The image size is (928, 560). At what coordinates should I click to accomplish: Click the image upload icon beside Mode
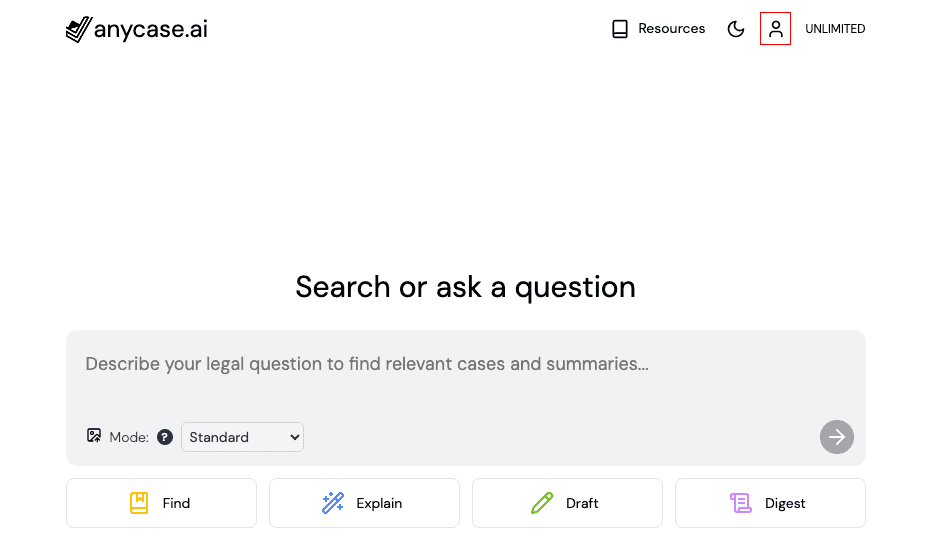[94, 436]
